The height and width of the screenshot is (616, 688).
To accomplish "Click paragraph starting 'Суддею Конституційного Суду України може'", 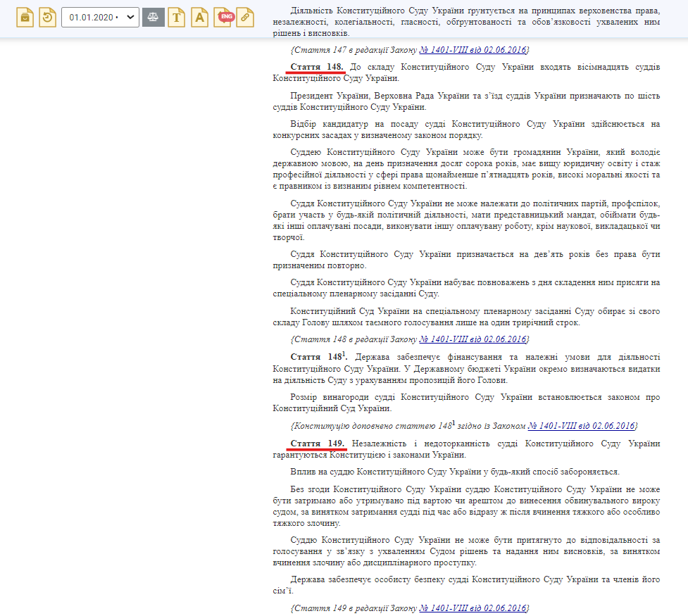I will pyautogui.click(x=466, y=170).
